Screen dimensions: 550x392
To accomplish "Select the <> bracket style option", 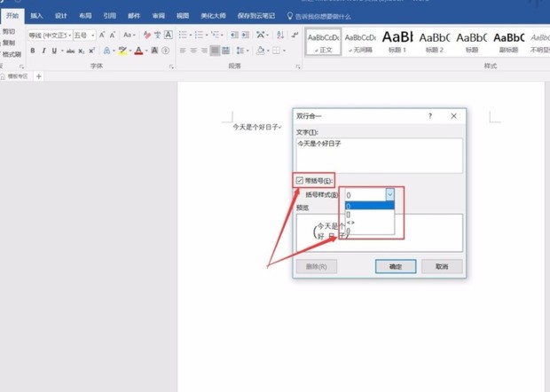I will tap(350, 222).
